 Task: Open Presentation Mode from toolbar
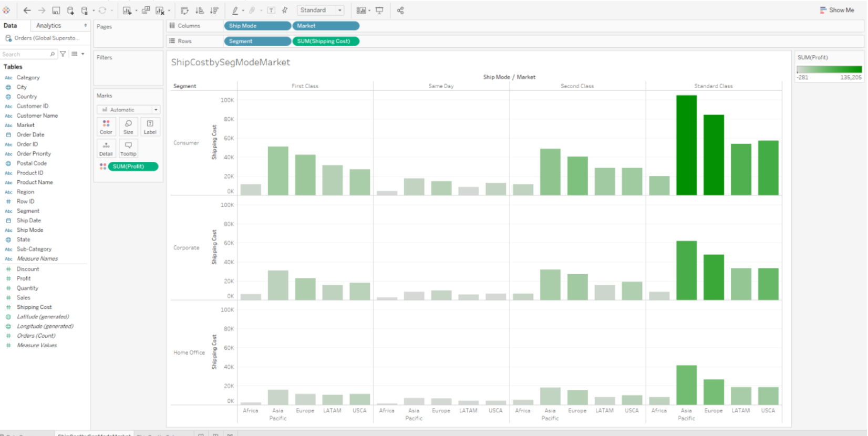click(379, 11)
